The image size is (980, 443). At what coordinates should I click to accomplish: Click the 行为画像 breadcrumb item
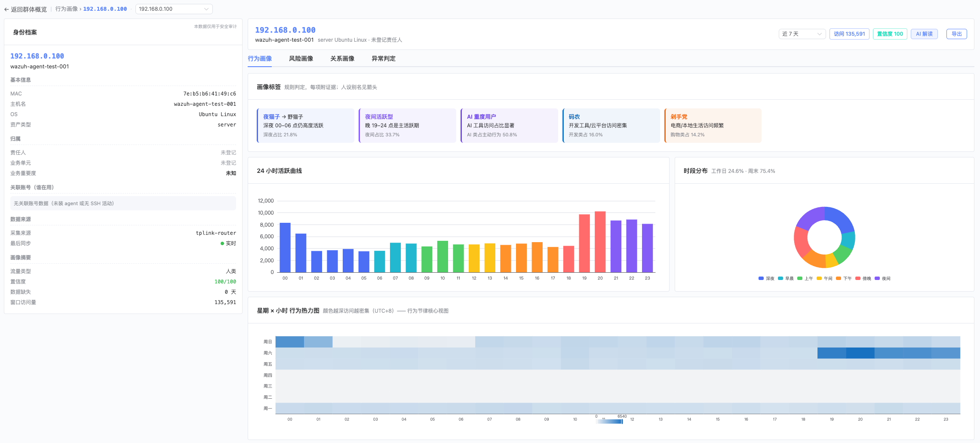tap(66, 9)
